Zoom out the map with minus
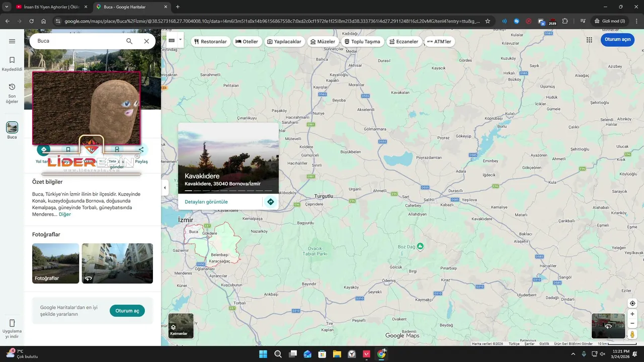This screenshot has width=644, height=362. [x=632, y=323]
